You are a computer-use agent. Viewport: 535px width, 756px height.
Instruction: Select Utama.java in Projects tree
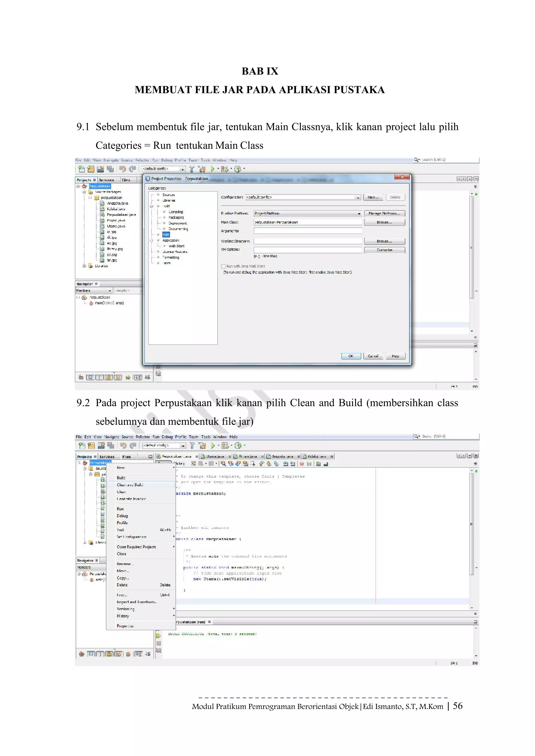[x=116, y=226]
